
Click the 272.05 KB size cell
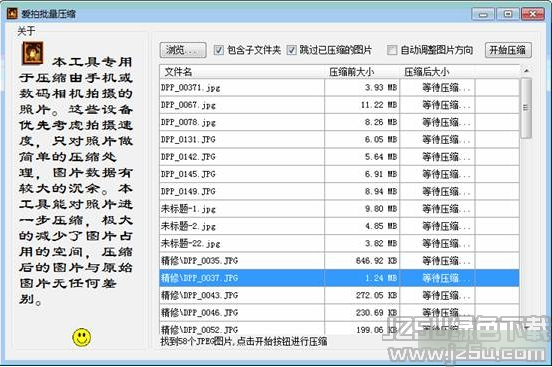click(362, 295)
